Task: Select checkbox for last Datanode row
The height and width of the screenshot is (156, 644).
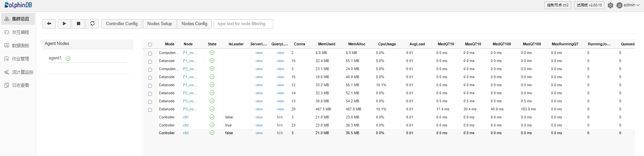Action: point(150,110)
